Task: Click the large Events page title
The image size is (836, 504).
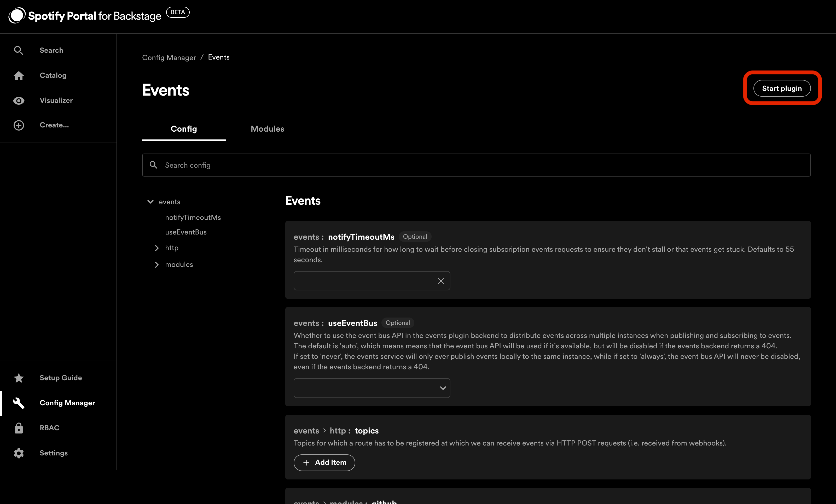Action: [166, 90]
